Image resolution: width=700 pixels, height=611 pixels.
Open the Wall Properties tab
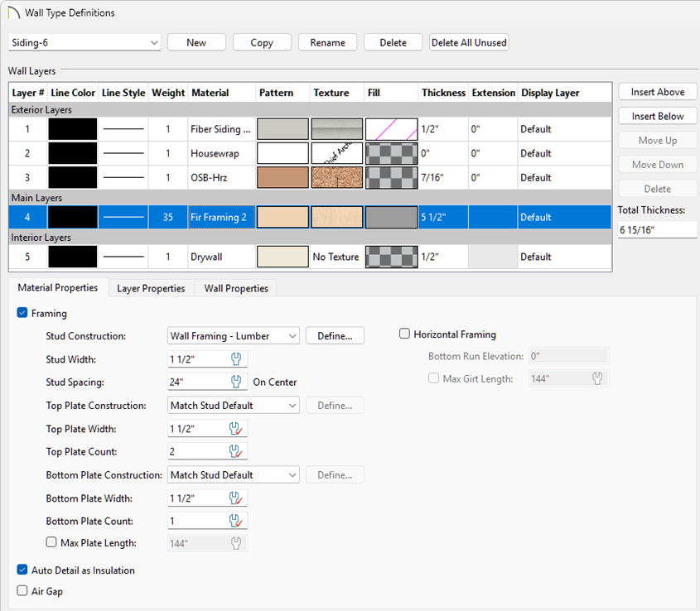236,288
